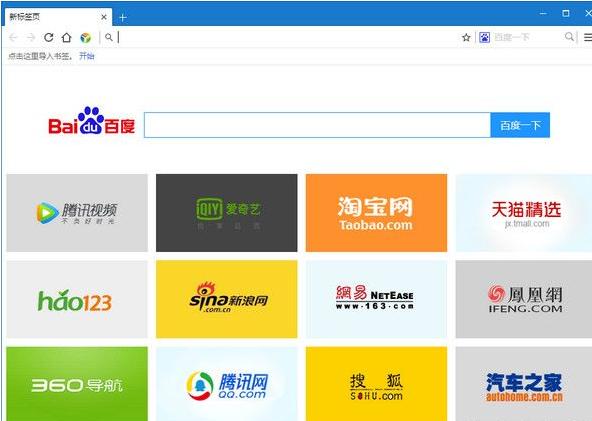
Task: Open a new tab with the plus button
Action: 123,17
